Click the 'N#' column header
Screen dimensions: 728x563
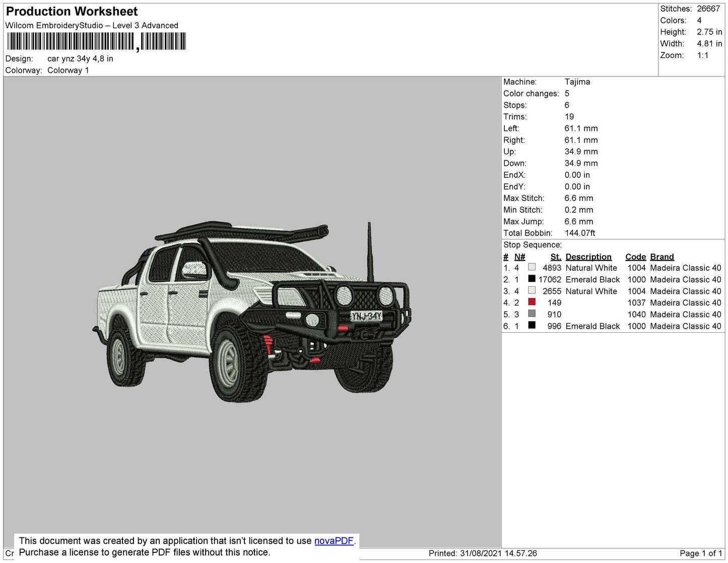[x=520, y=257]
